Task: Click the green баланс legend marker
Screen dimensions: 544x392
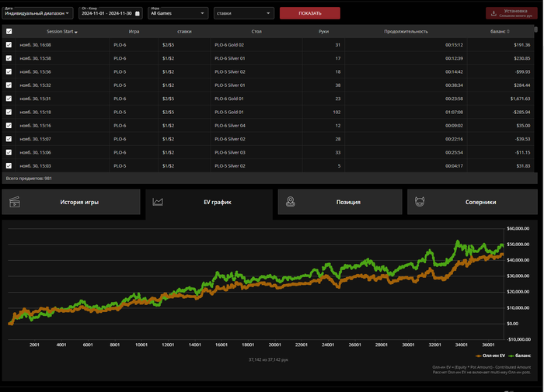Action: [x=511, y=356]
